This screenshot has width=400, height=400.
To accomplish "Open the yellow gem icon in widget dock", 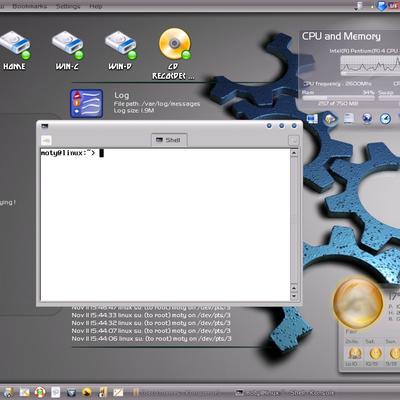I will 330,119.
